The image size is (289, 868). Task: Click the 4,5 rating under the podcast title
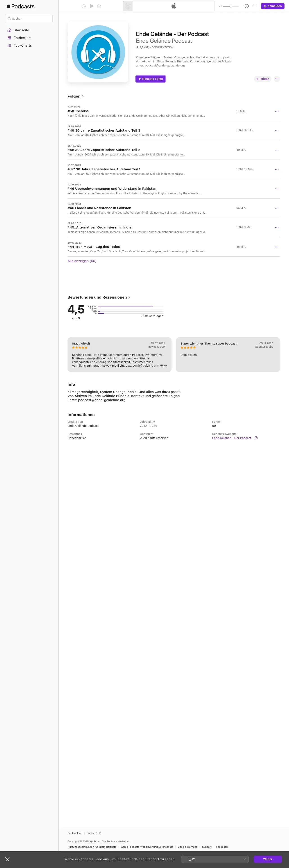[143, 48]
